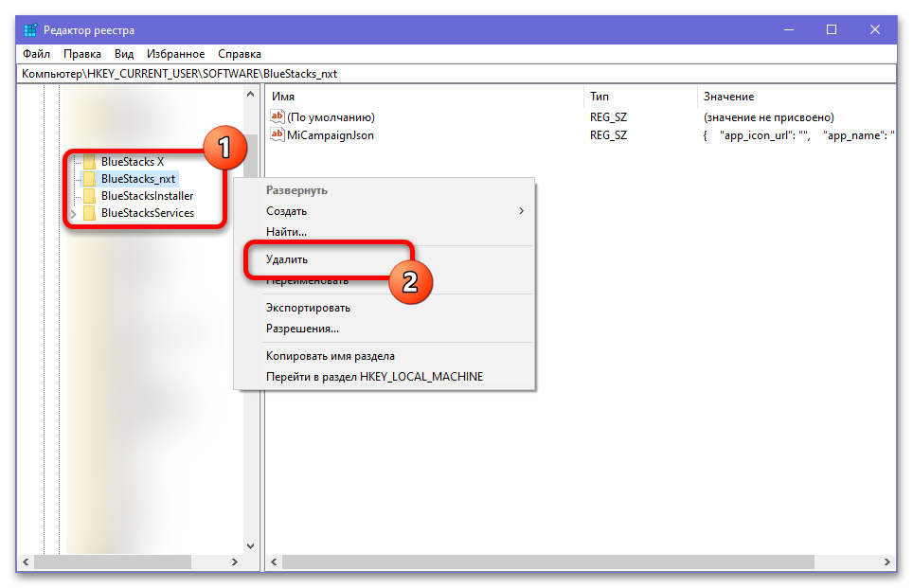Open the Правка menu
913x588 pixels.
(x=82, y=54)
